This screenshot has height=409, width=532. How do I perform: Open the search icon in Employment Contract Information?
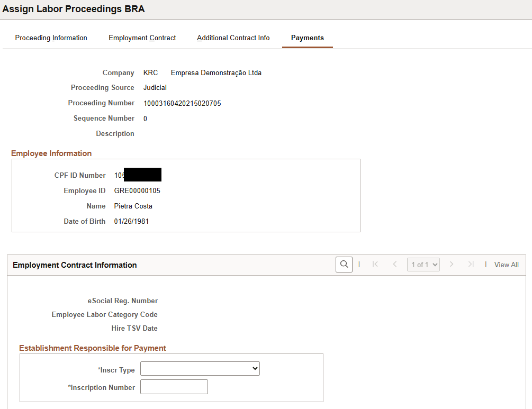[x=344, y=264]
